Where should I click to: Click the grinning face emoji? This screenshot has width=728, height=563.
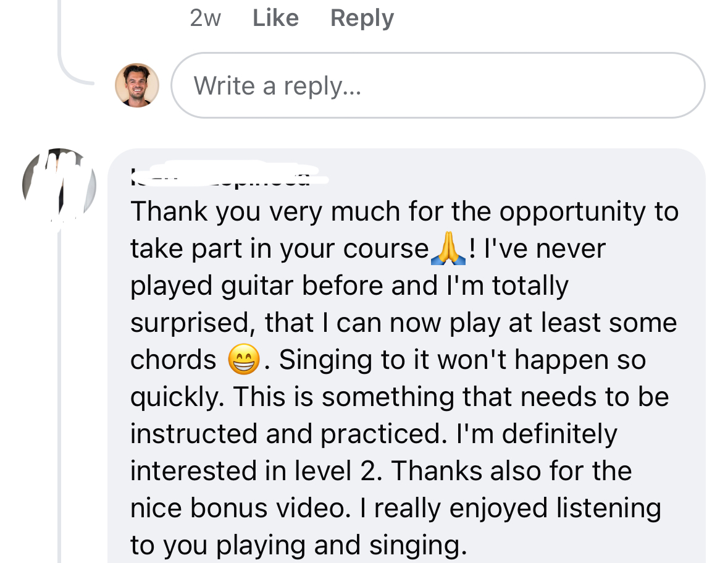(x=243, y=360)
